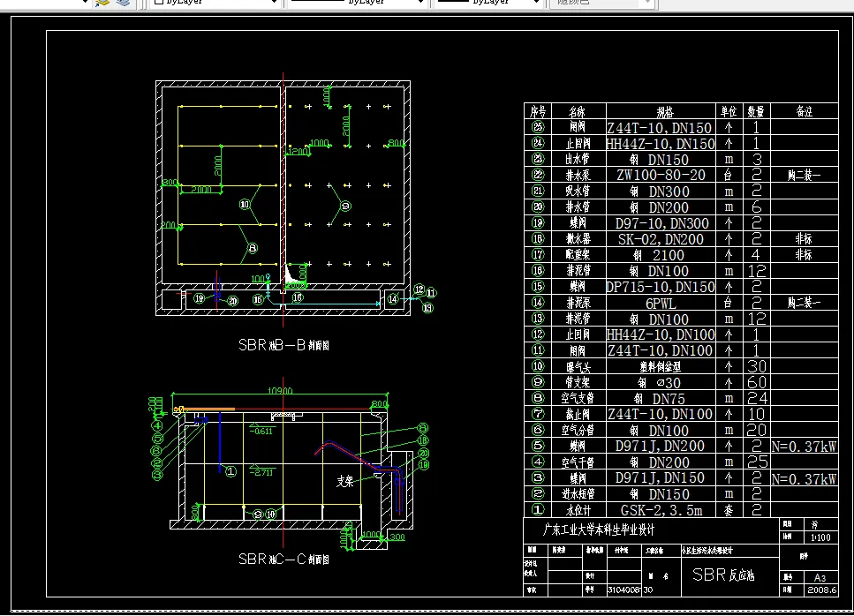This screenshot has height=616, width=854.
Task: Select spec cell 'DP715-10, DN150'
Action: click(x=661, y=287)
